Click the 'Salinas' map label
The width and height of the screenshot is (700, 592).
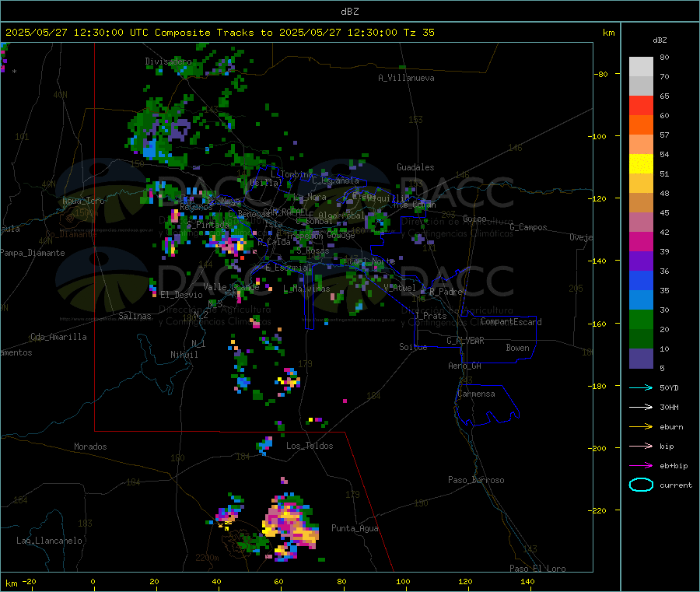(135, 316)
